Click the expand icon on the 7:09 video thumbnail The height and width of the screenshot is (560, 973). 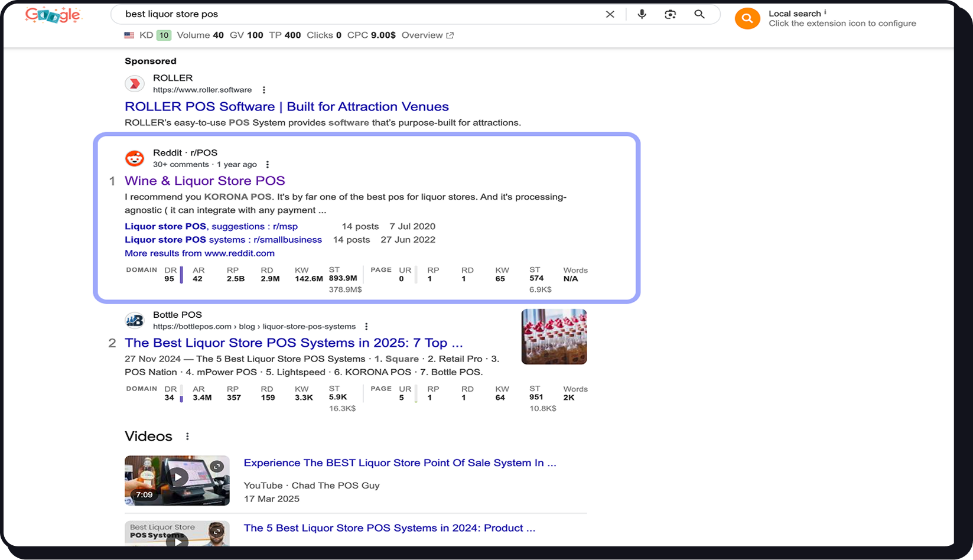(217, 466)
